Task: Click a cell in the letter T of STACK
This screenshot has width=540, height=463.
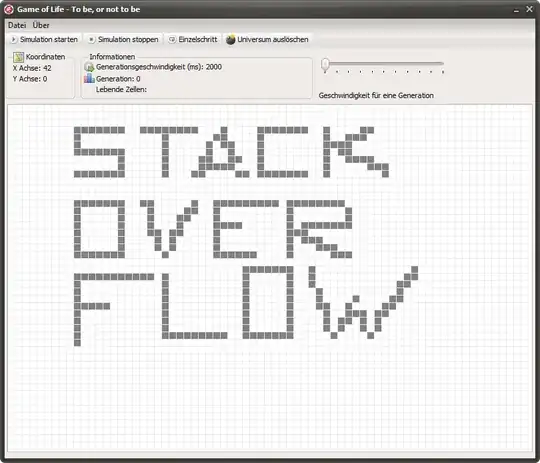Action: (165, 152)
